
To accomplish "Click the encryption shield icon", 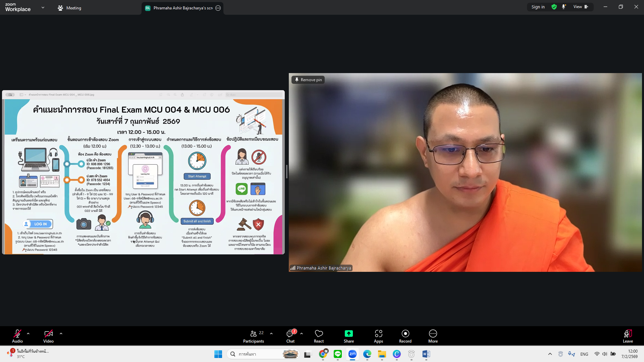I will coord(554,7).
